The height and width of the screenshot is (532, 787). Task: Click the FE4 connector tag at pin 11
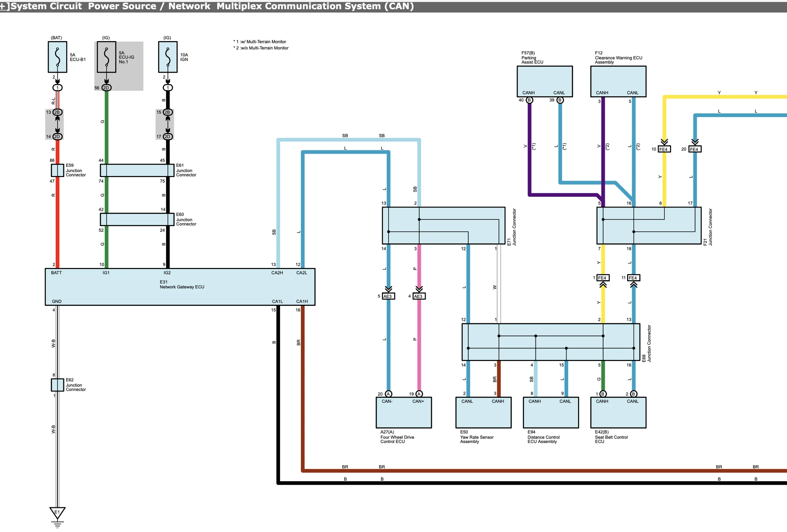pyautogui.click(x=634, y=278)
